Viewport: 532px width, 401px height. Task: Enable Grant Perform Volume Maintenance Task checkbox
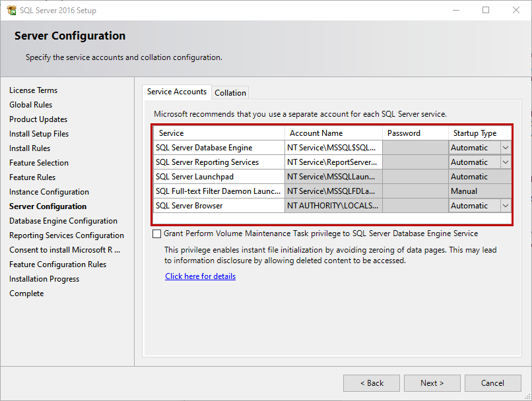point(156,233)
